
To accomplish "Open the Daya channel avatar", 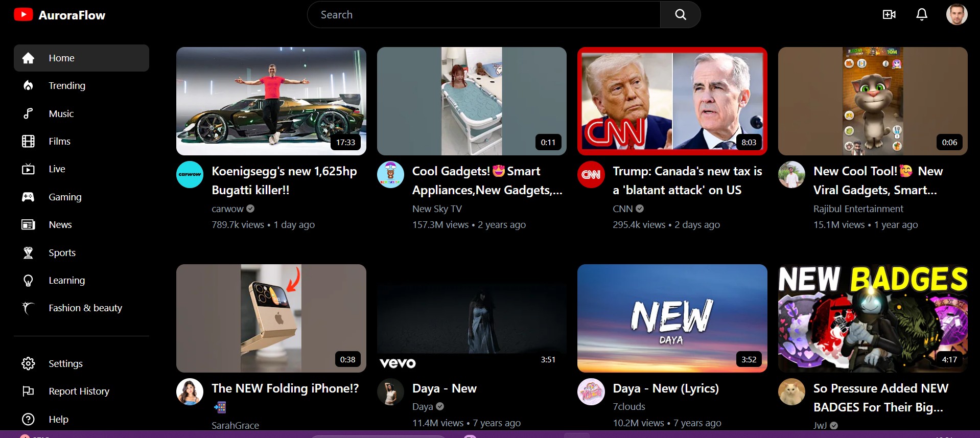I will pyautogui.click(x=390, y=392).
